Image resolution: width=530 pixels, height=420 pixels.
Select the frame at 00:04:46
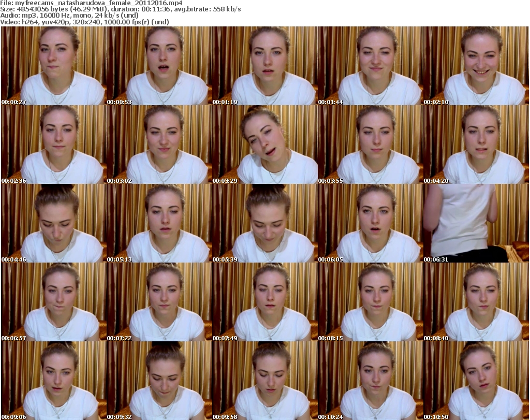click(x=53, y=223)
